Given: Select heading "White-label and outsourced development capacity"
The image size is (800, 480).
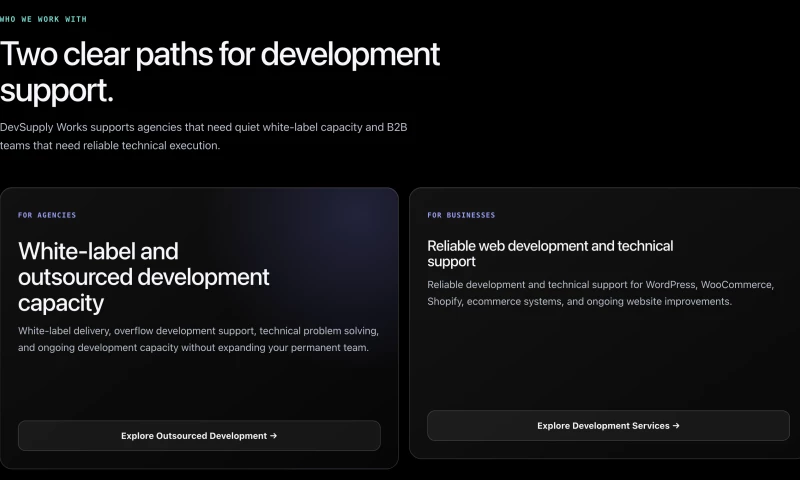Looking at the screenshot, I should click(144, 277).
